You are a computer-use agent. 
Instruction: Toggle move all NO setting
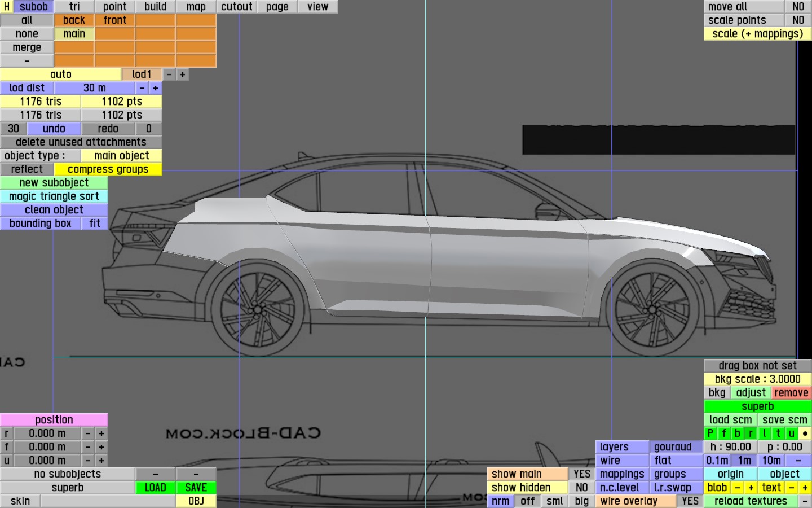tap(798, 7)
